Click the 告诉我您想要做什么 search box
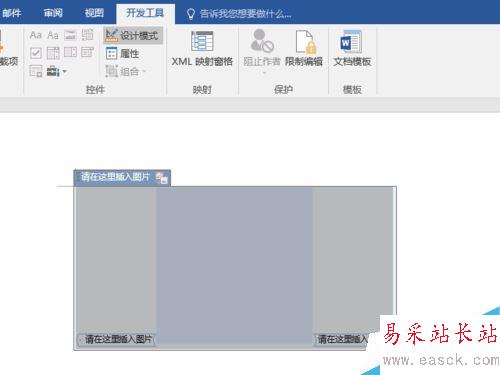The width and height of the screenshot is (500, 375). 239,14
